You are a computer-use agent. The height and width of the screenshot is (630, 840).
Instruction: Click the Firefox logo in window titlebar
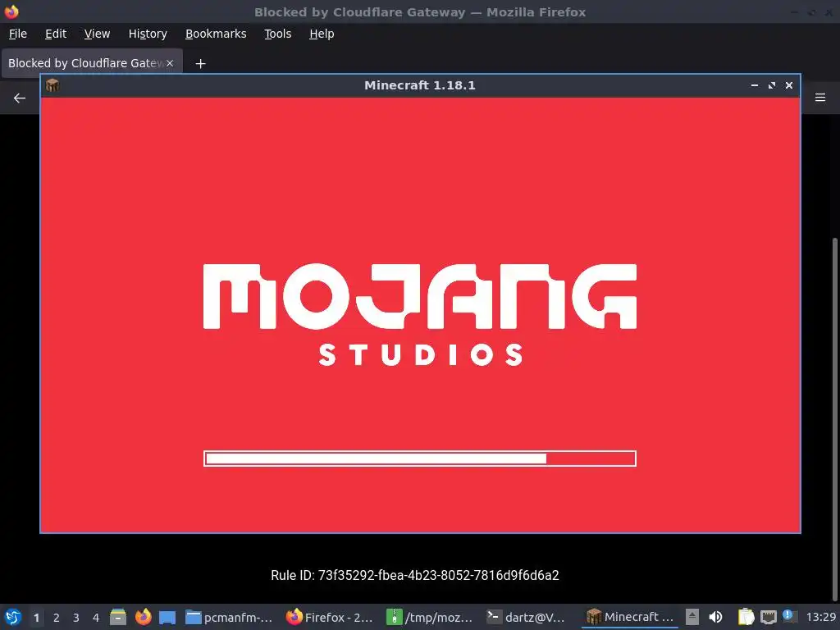(x=11, y=11)
